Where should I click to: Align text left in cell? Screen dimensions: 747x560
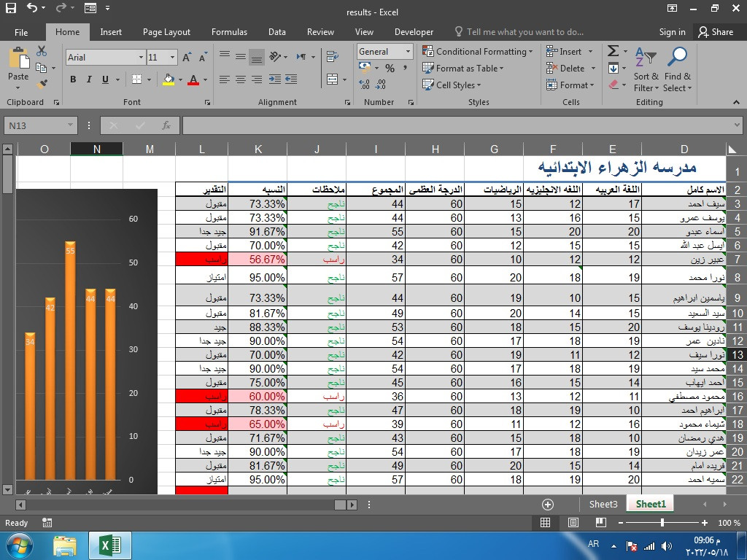pos(225,79)
